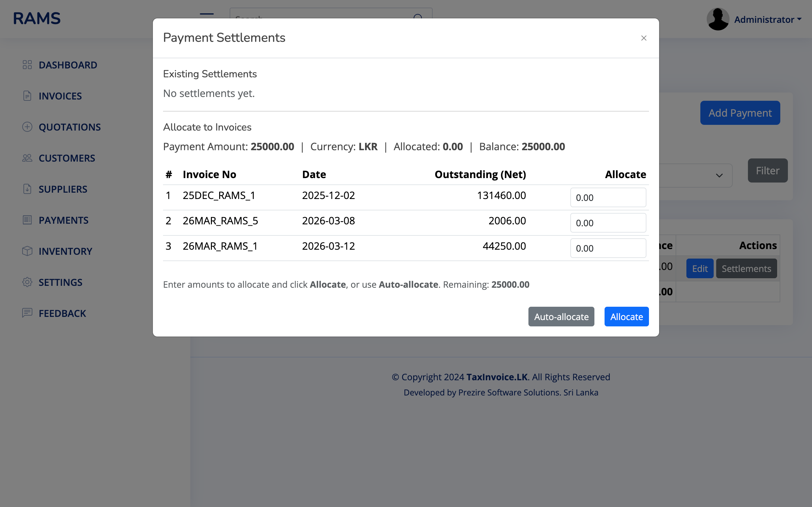
Task: Focus allocate field for invoice 25DEC_RAMS_1
Action: click(x=608, y=197)
